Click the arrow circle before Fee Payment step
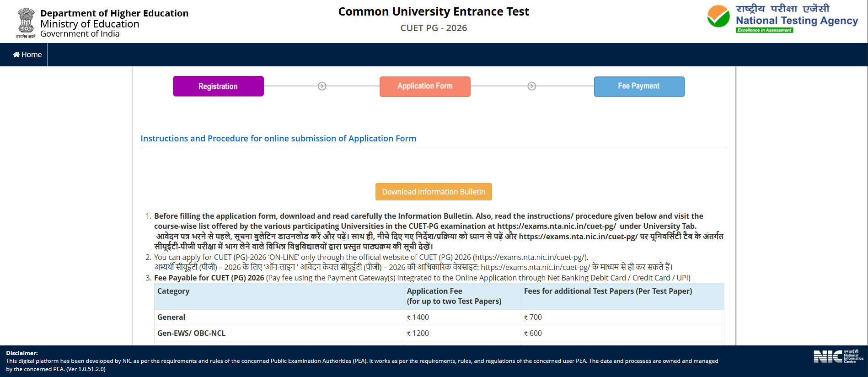 tap(531, 86)
